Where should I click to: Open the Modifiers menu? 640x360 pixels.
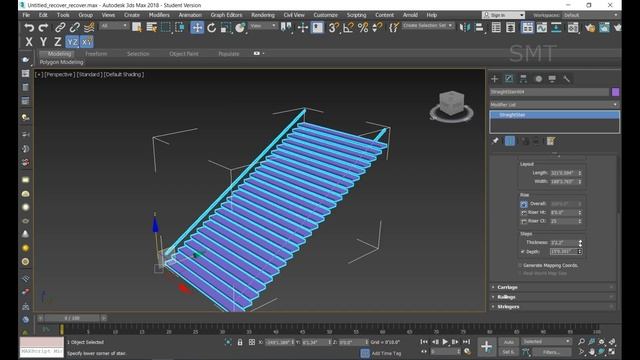tap(159, 15)
